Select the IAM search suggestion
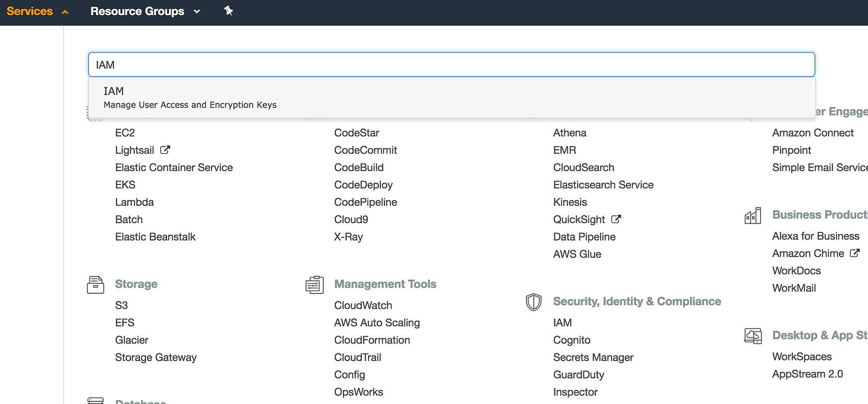The width and height of the screenshot is (868, 404). point(190,98)
